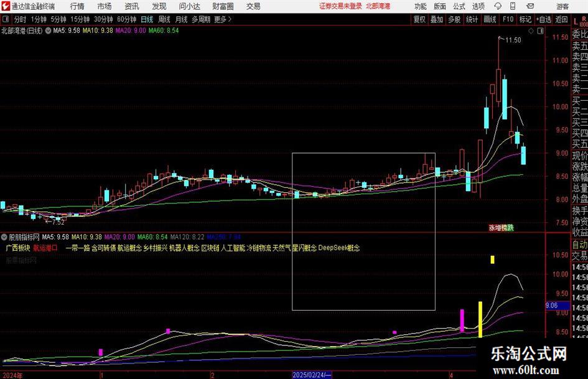Expand the 更多 periods list
Viewport: 588px width, 379px height.
(x=223, y=19)
